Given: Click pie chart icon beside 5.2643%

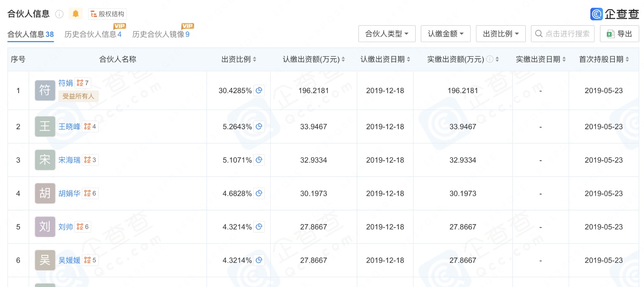Looking at the screenshot, I should (259, 126).
